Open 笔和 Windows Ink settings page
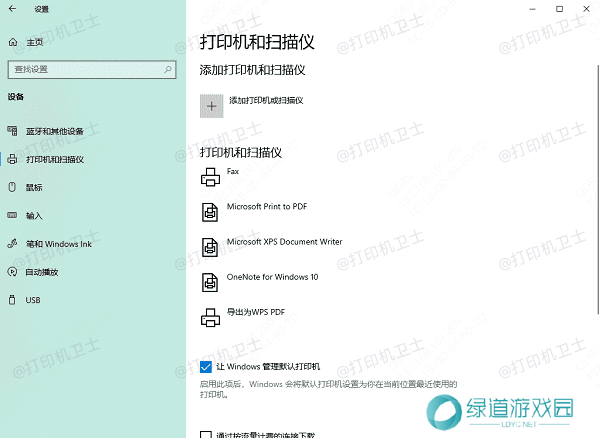Image resolution: width=600 pixels, height=438 pixels. 59,244
